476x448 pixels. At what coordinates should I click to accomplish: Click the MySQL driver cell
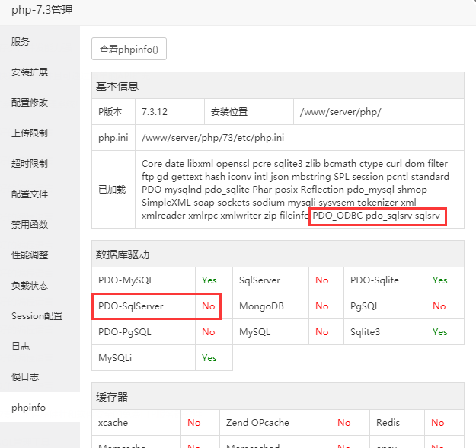click(270, 331)
